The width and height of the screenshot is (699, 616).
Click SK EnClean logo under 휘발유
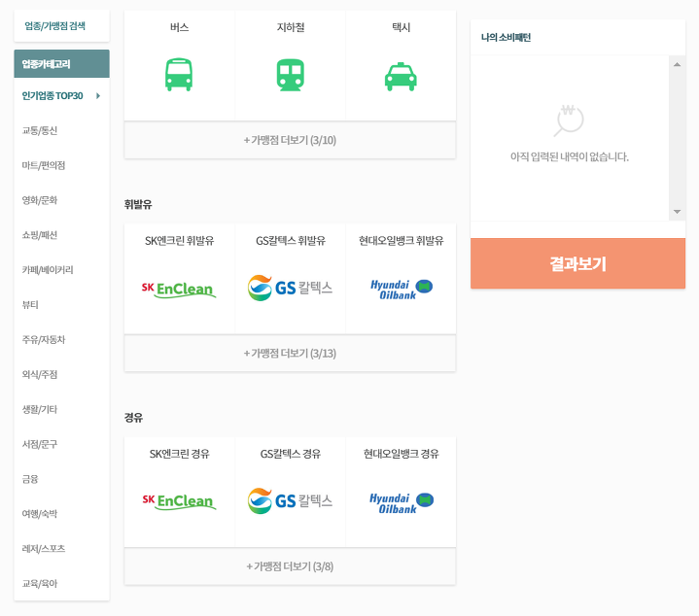tap(179, 289)
